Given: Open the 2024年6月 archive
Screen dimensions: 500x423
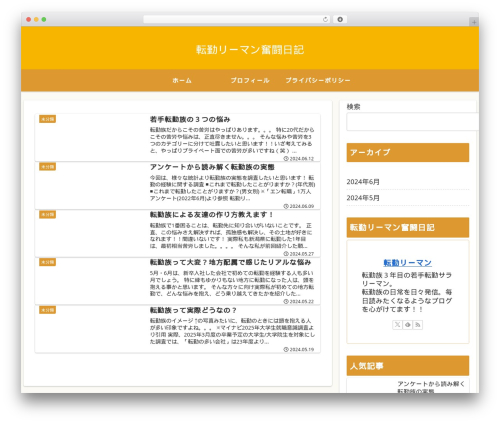Looking at the screenshot, I should point(363,182).
